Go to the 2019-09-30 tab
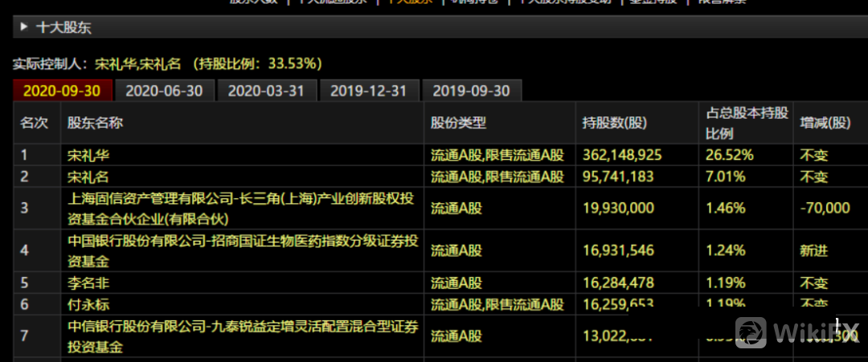Viewport: 868px width, 362px height. (x=471, y=91)
